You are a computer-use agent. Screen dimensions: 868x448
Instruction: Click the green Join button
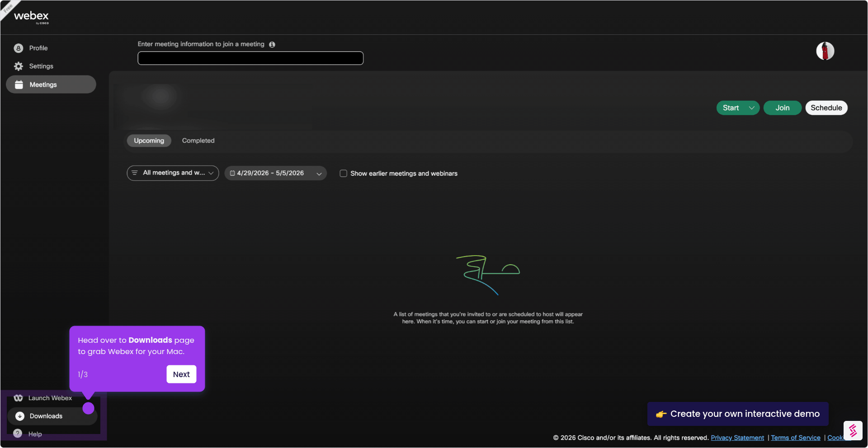pos(782,108)
